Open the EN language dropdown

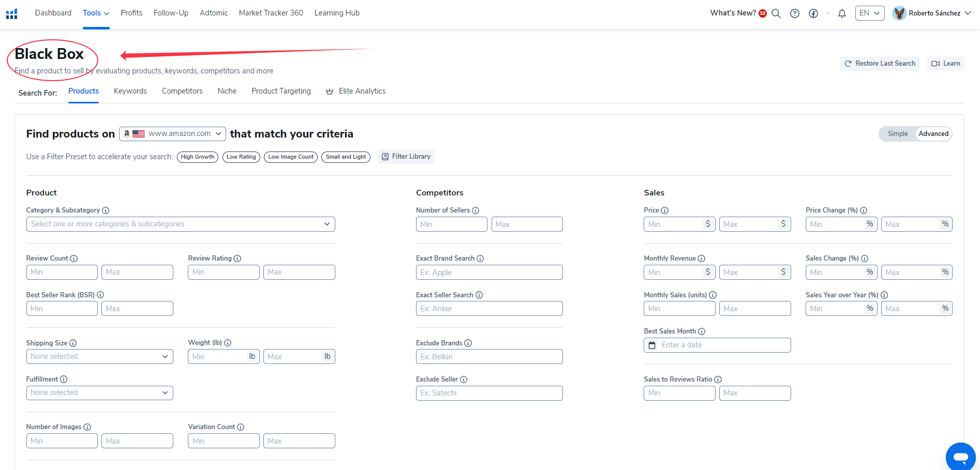tap(870, 13)
